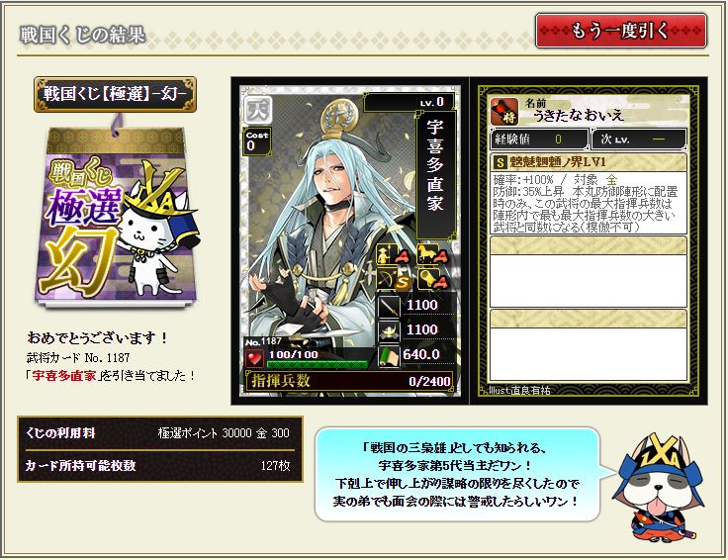The image size is (728, 560).
Task: Click the 将 scroll icon beside name
Action: pyautogui.click(x=505, y=112)
